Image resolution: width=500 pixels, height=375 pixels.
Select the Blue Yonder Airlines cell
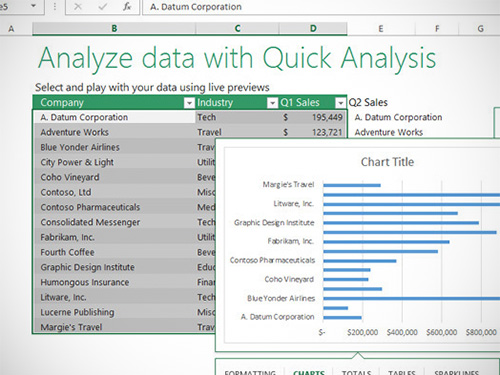tap(114, 147)
